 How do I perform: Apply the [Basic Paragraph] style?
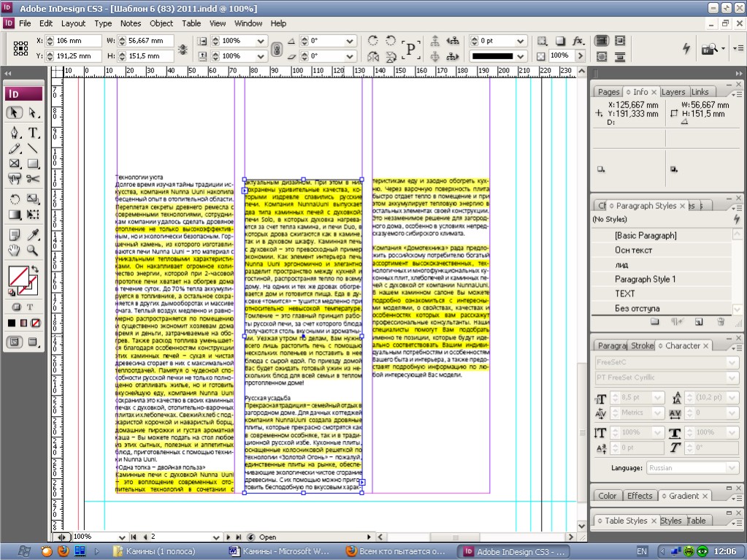coord(662,235)
